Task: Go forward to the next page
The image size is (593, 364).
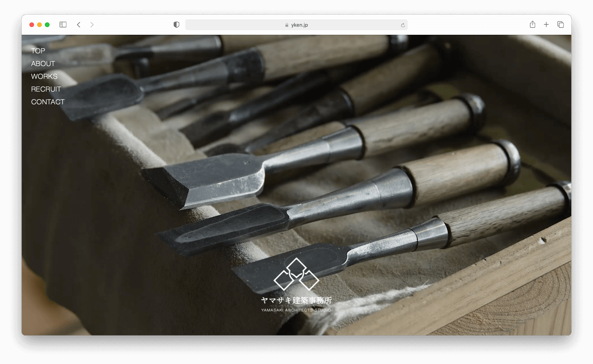Action: [x=92, y=25]
